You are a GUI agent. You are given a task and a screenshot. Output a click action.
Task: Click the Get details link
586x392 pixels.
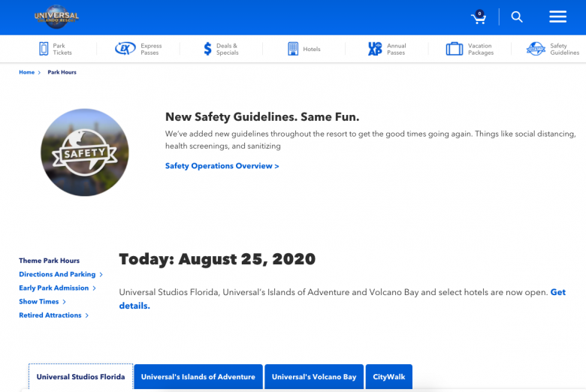pos(558,292)
